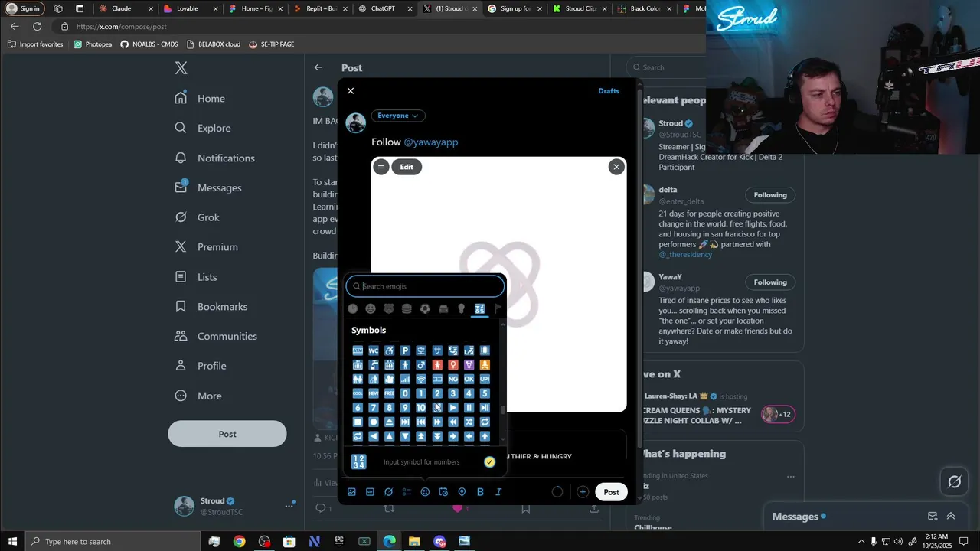Image resolution: width=980 pixels, height=551 pixels.
Task: Click Edit on the attached image
Action: [407, 167]
